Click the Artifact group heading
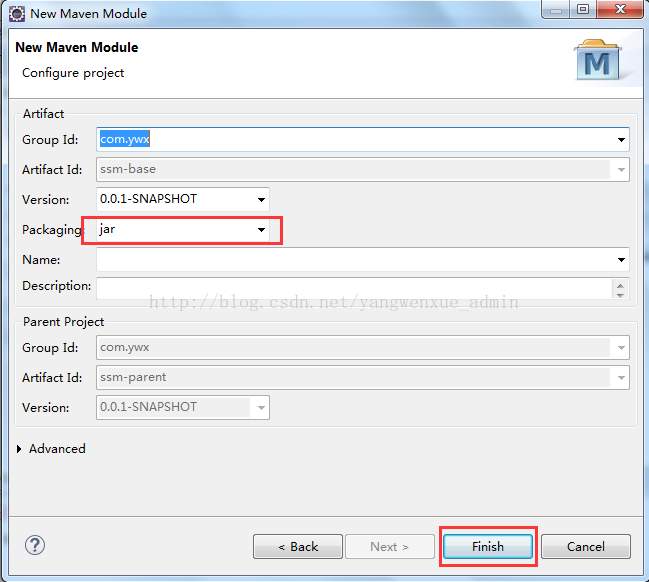The width and height of the screenshot is (649, 582). coord(43,114)
